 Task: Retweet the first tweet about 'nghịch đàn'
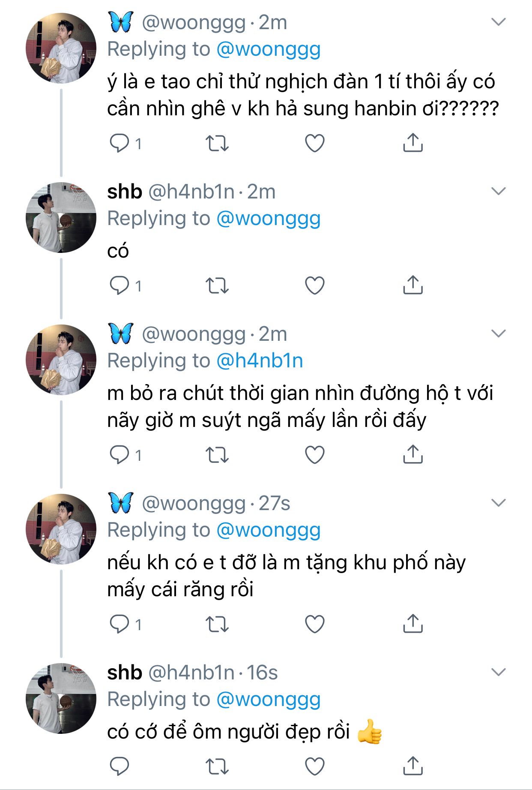click(217, 144)
